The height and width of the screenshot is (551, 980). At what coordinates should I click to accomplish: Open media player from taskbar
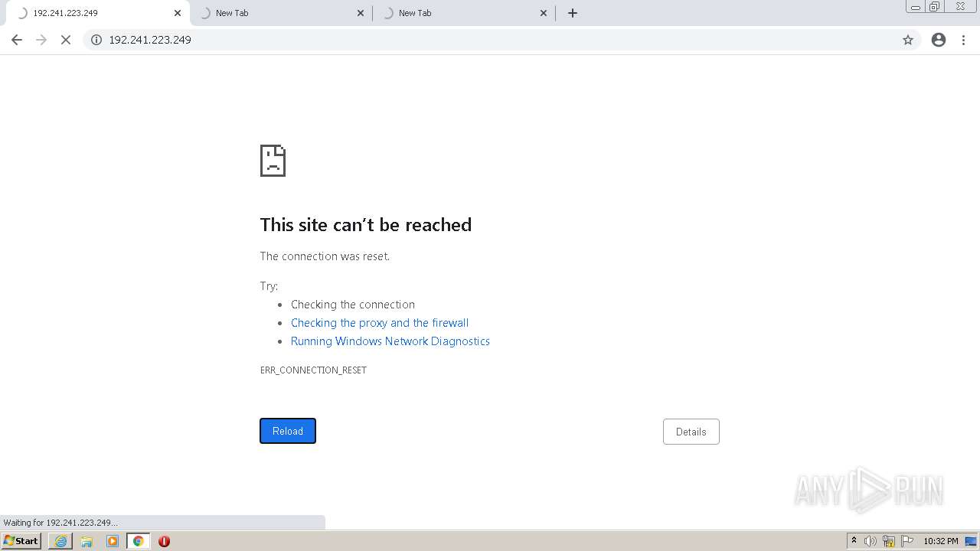pos(113,541)
